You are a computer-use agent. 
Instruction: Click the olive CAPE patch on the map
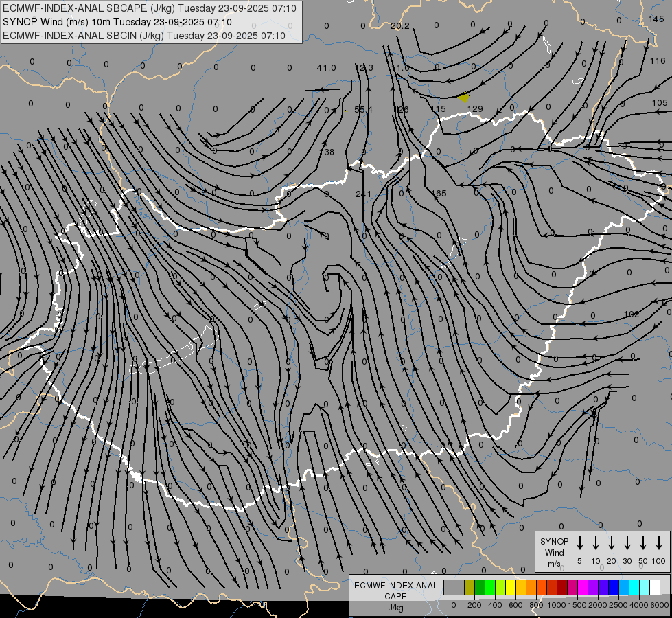point(463,98)
